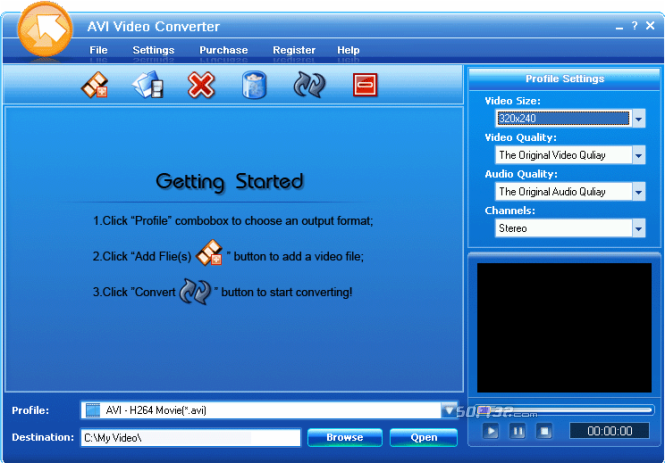Open the Help menu
This screenshot has width=665, height=463.
pyautogui.click(x=348, y=50)
